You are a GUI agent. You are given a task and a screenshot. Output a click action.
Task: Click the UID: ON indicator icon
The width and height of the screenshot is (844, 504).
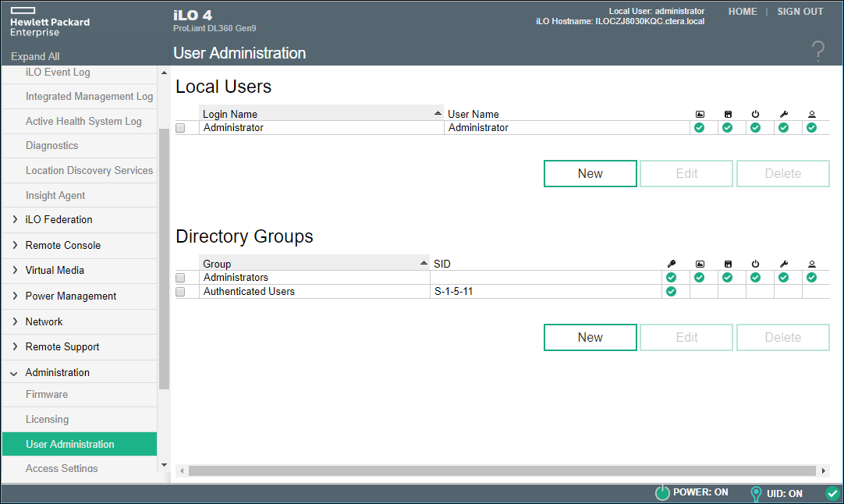(757, 493)
